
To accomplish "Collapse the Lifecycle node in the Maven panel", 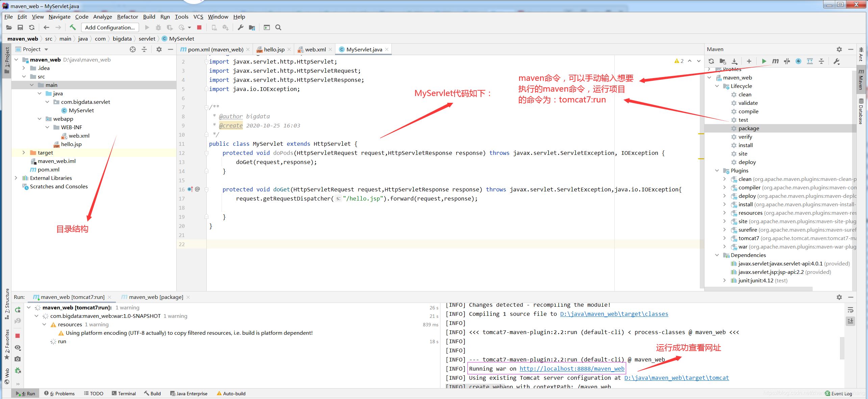I will tap(717, 86).
